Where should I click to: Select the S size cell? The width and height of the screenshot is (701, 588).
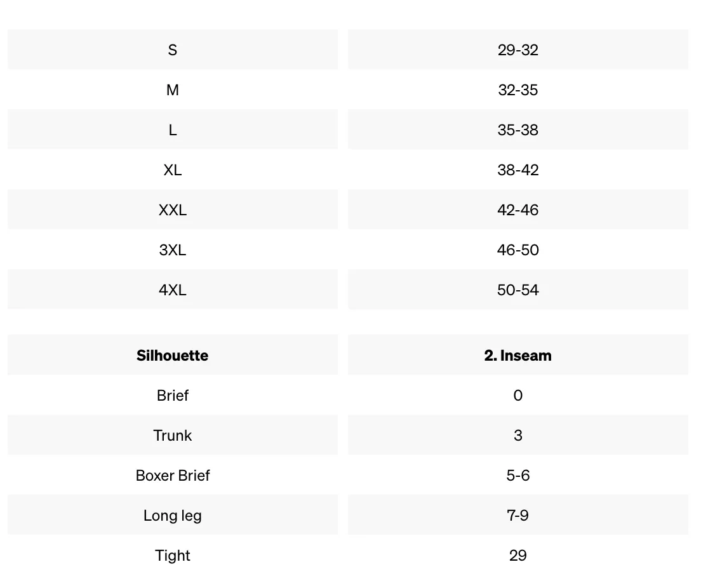tap(173, 50)
